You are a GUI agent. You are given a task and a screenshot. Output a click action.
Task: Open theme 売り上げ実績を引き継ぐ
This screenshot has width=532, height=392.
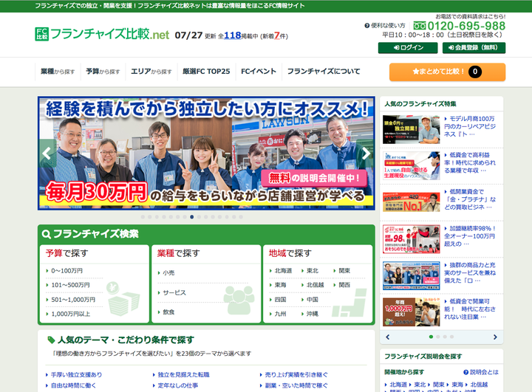click(296, 375)
